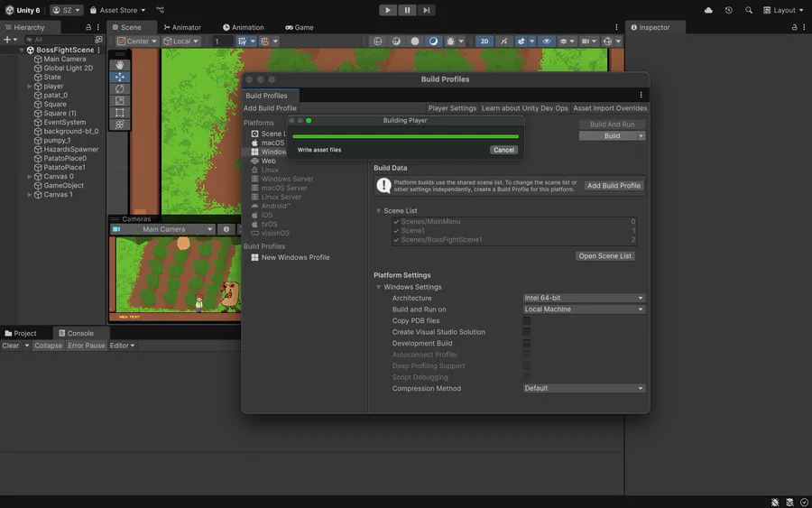Select the Rotate tool
This screenshot has height=508, width=812.
(120, 89)
